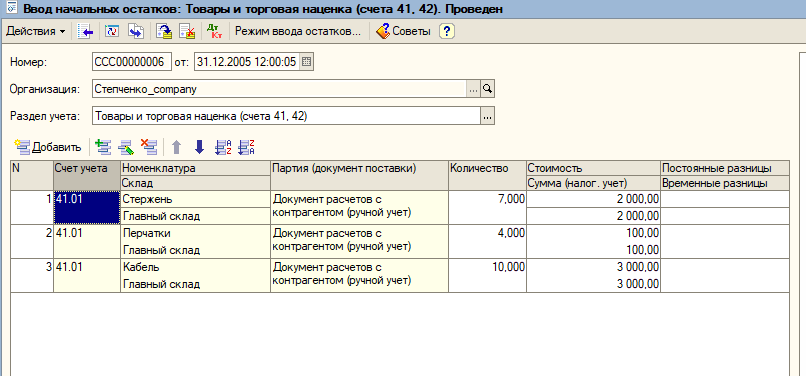Select quantity cell 4,000
The image size is (806, 376).
click(487, 242)
